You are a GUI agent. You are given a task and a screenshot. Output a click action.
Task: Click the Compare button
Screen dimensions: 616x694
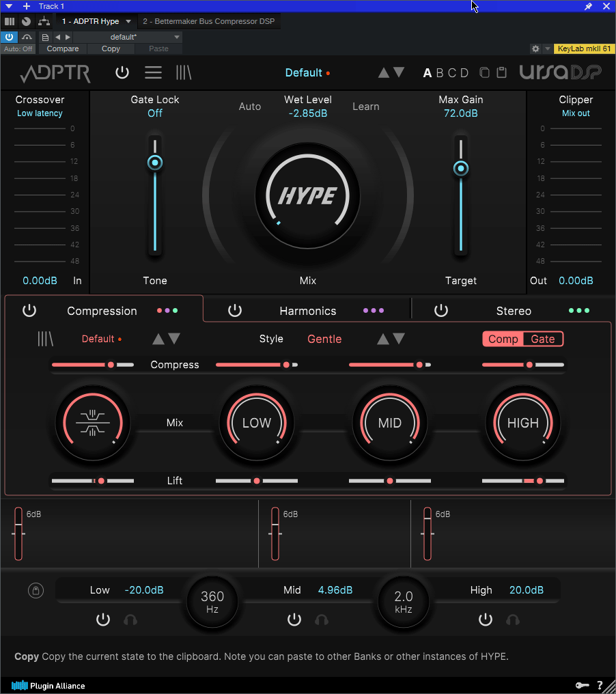(x=63, y=48)
